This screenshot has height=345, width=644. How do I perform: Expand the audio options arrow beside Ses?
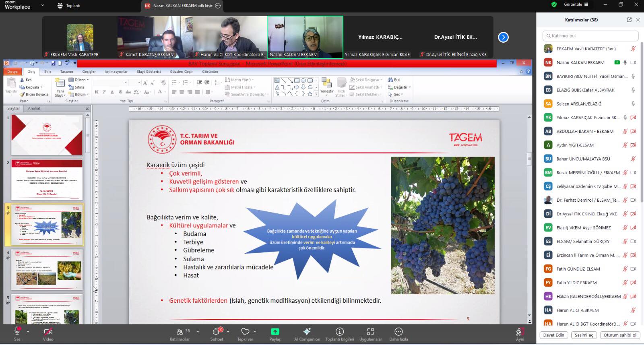pos(28,332)
